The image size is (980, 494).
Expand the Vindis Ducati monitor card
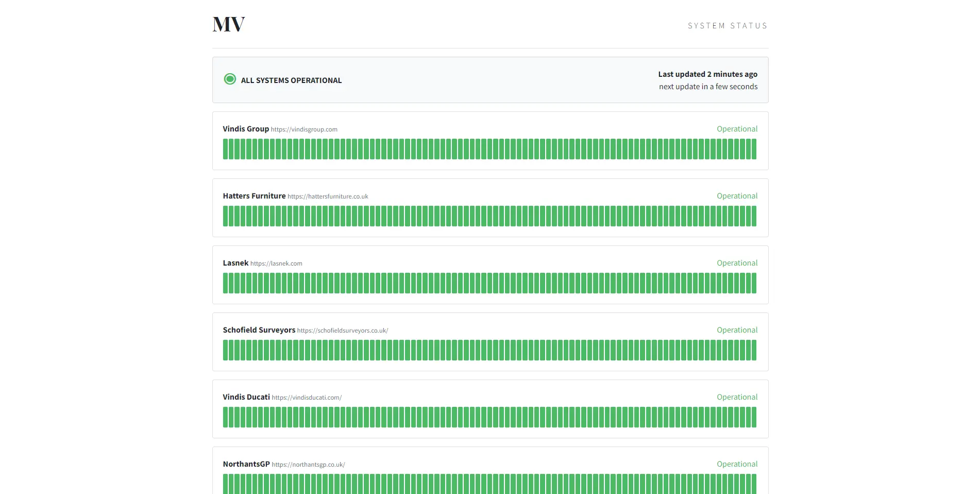(490, 408)
